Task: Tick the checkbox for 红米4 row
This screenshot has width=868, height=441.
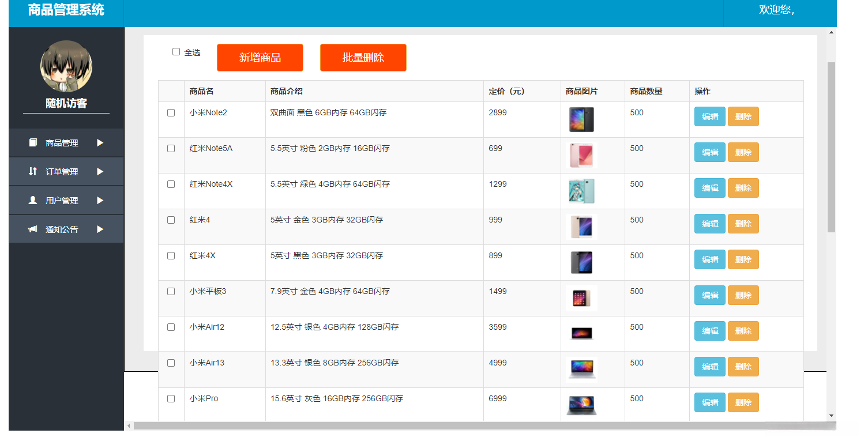Action: point(171,220)
